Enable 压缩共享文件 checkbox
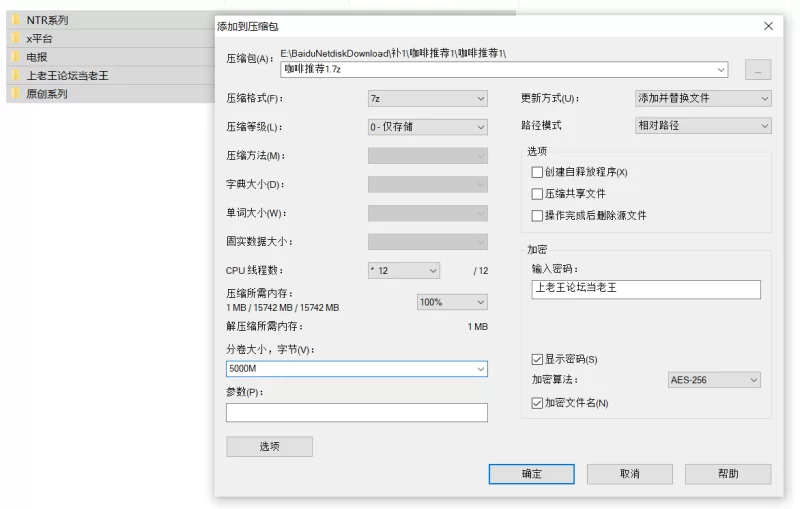The height and width of the screenshot is (509, 800). tap(537, 194)
